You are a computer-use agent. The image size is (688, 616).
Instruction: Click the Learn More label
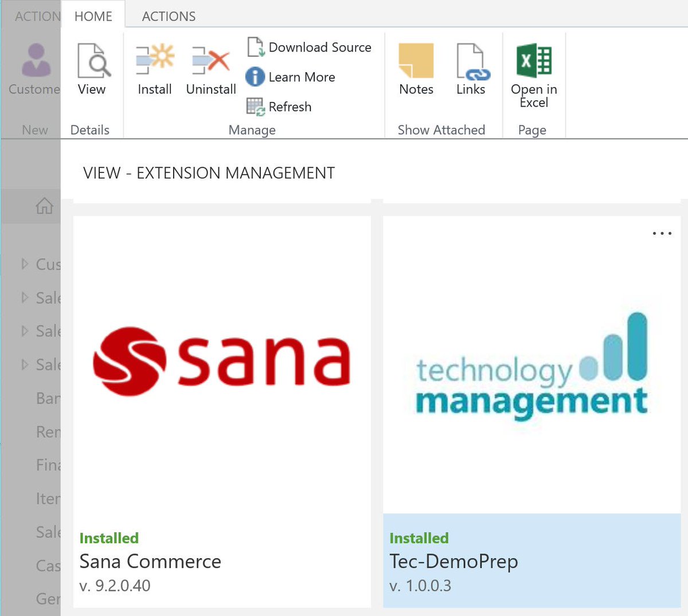(x=302, y=77)
